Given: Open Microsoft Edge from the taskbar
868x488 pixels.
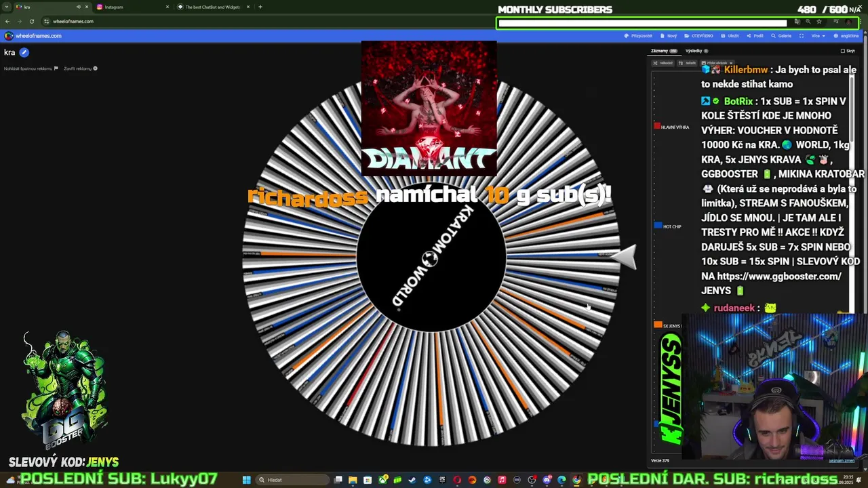Looking at the screenshot, I should [561, 480].
